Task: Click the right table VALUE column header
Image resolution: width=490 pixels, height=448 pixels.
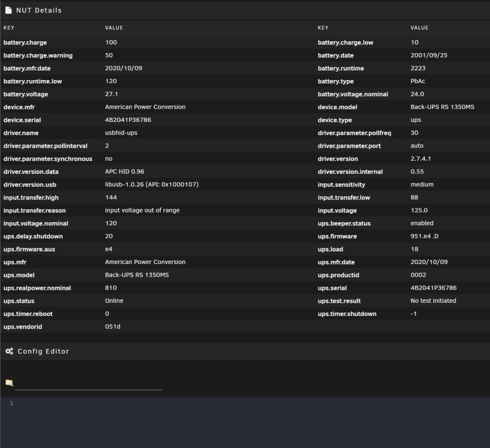Action: coord(419,28)
